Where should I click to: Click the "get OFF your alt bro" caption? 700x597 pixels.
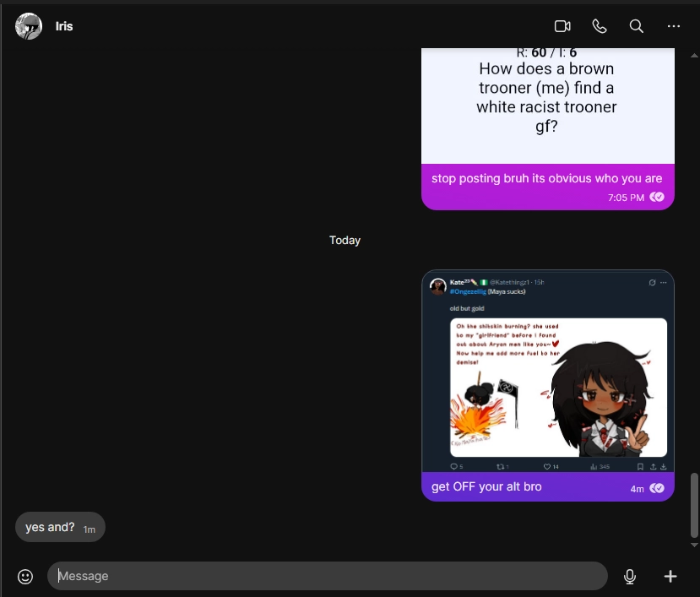pos(486,487)
